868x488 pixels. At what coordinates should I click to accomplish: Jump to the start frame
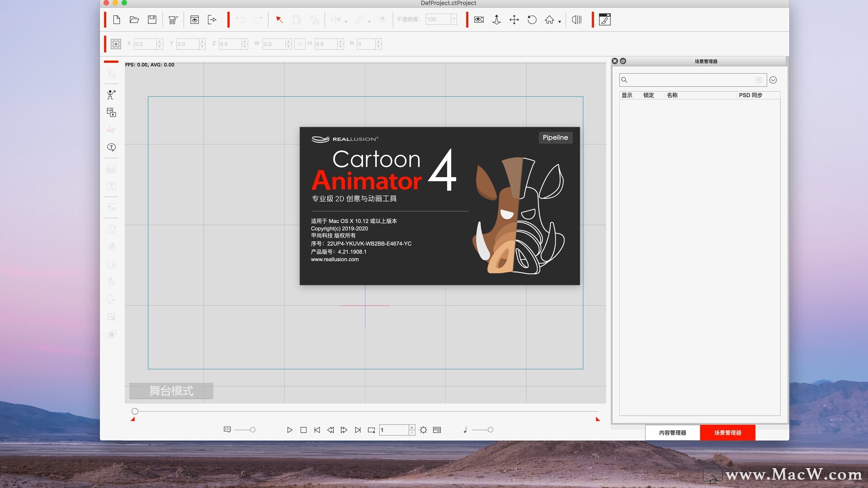click(317, 430)
